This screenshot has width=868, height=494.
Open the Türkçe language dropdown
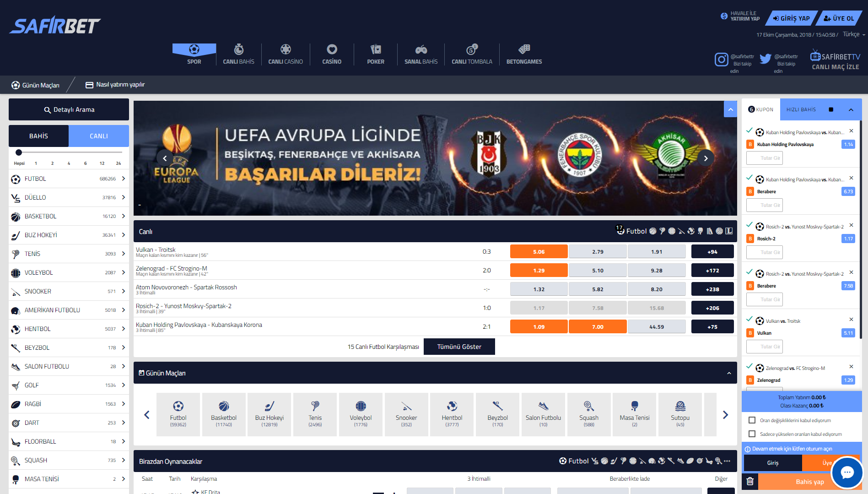pos(854,34)
